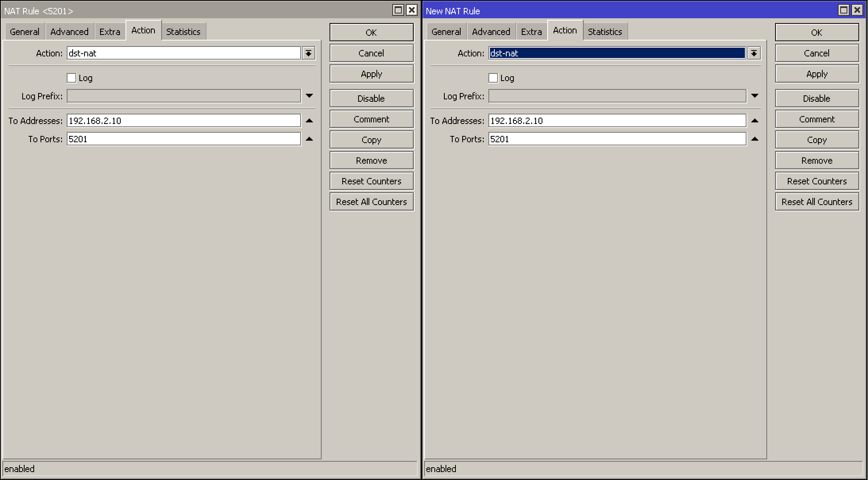Collapse To Ports arrow in New NAT Rule window
Image resolution: width=868 pixels, height=480 pixels.
coord(755,139)
